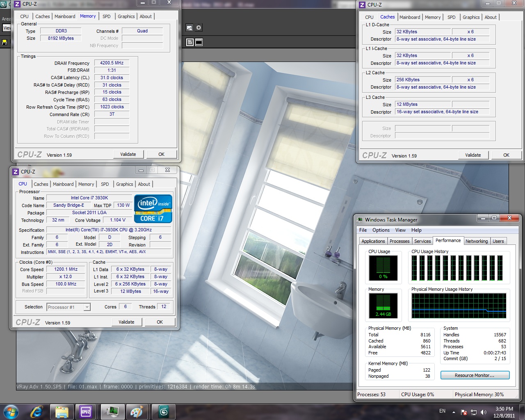Show hidden tray icons arrow
Viewport: 525px width, 420px height.
(x=454, y=412)
